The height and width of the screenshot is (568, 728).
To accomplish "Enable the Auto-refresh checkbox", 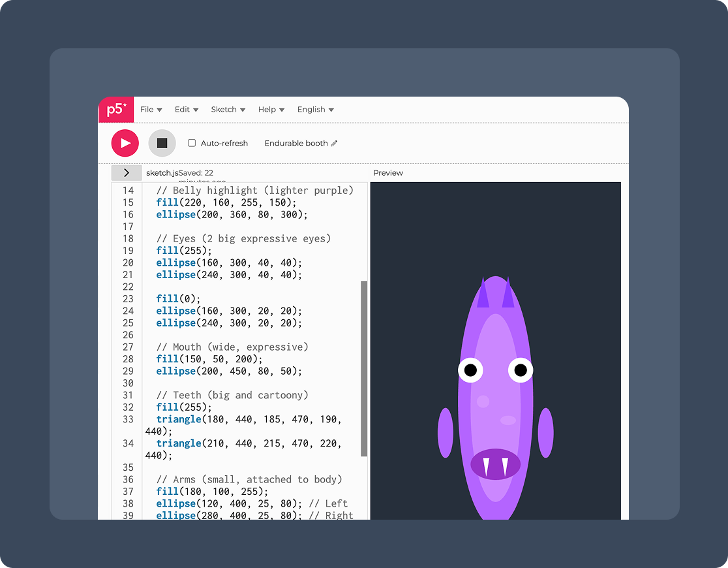I will pyautogui.click(x=192, y=143).
